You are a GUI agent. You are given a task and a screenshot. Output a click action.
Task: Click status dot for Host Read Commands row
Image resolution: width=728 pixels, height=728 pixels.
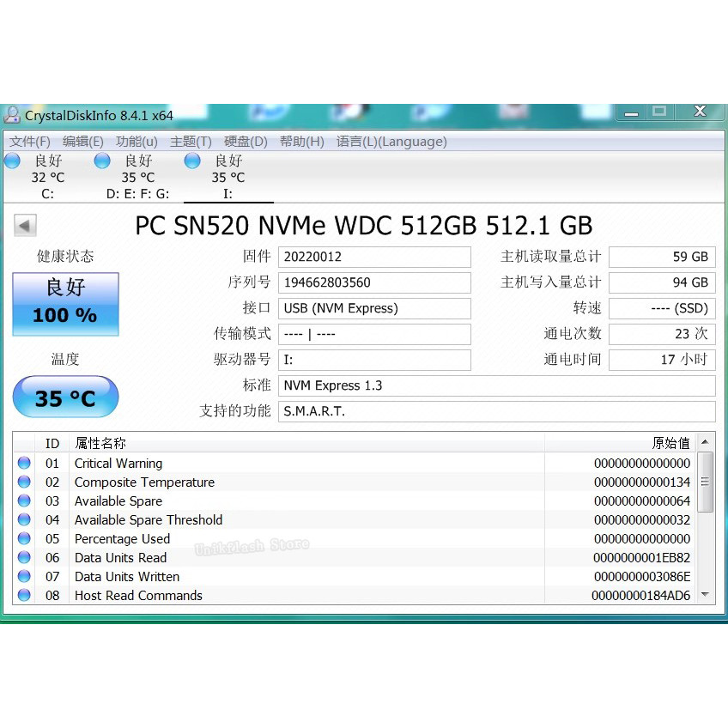pyautogui.click(x=24, y=595)
